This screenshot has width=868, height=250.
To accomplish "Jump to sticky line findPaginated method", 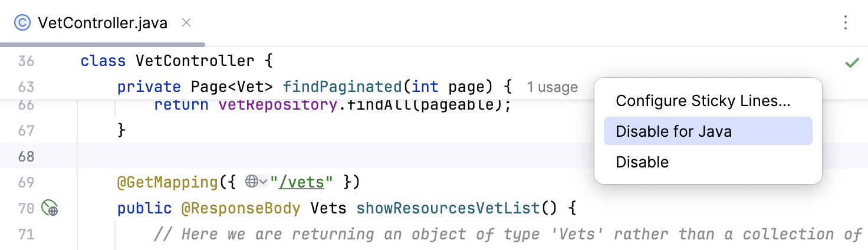I will (342, 87).
